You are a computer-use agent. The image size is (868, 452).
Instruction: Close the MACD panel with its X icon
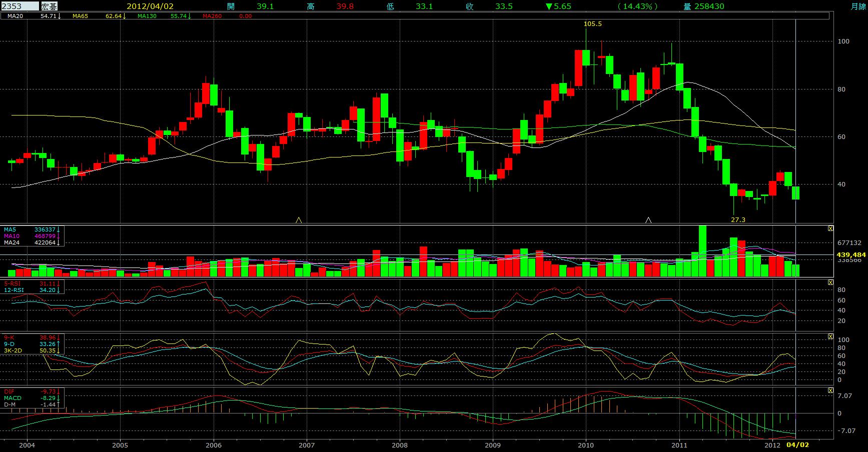(x=831, y=390)
